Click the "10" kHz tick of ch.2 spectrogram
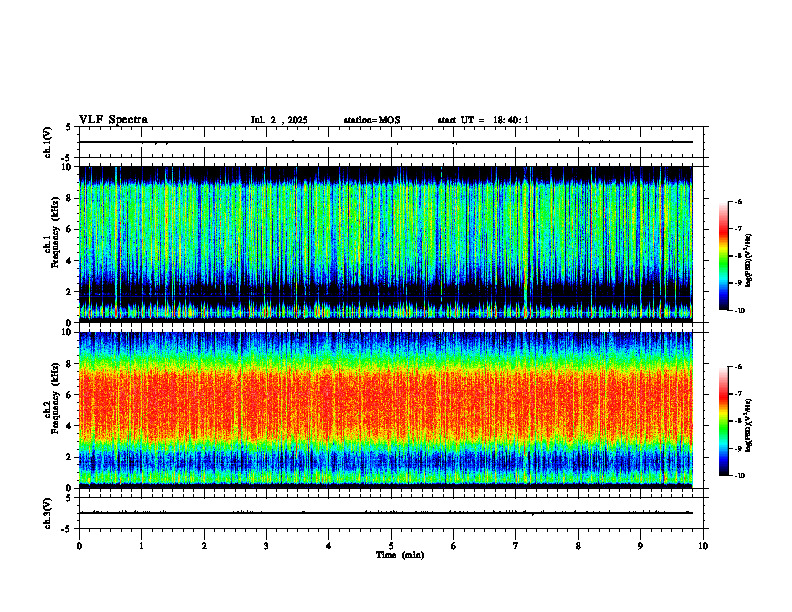792x612 pixels. click(69, 332)
